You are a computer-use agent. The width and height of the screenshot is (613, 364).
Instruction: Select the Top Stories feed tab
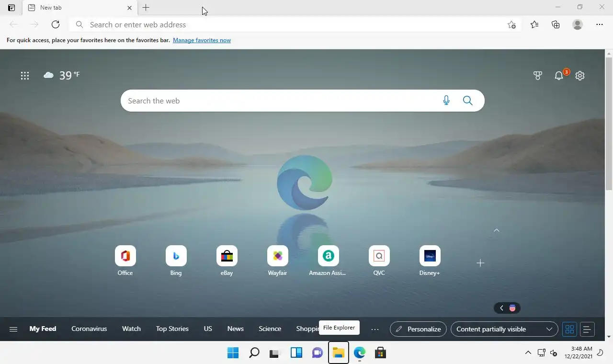pos(172,329)
